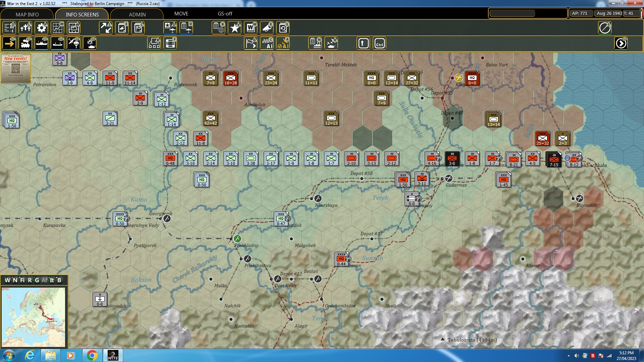This screenshot has width=644, height=362.
Task: Save the game using the S icon
Action: pyautogui.click(x=283, y=28)
